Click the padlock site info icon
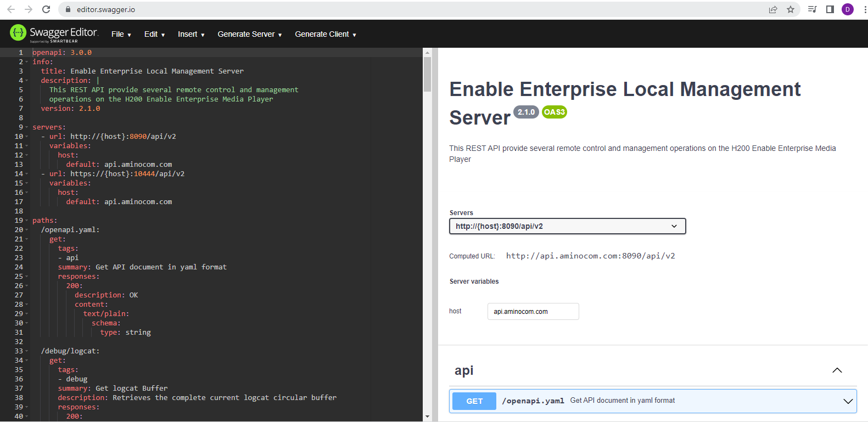This screenshot has width=868, height=422. pos(68,9)
